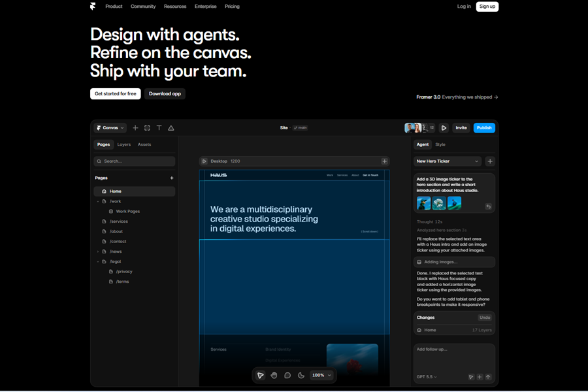Click the play icon on Desktop breakpoint bar
The width and height of the screenshot is (588, 392).
point(204,161)
